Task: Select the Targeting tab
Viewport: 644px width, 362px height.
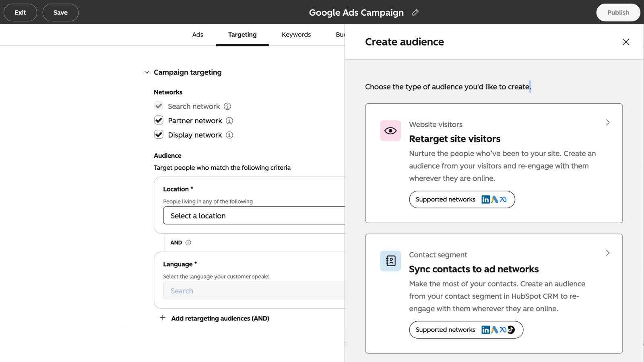Action: 242,35
